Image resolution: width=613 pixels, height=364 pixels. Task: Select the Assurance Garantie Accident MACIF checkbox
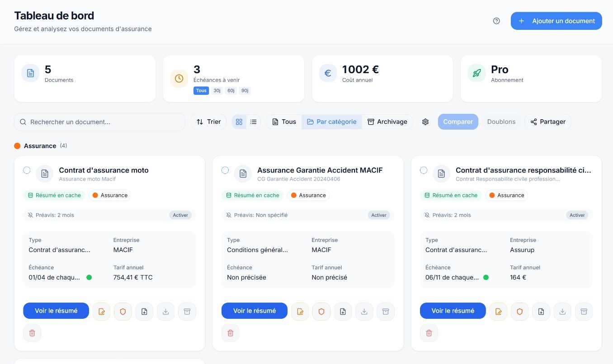click(225, 170)
